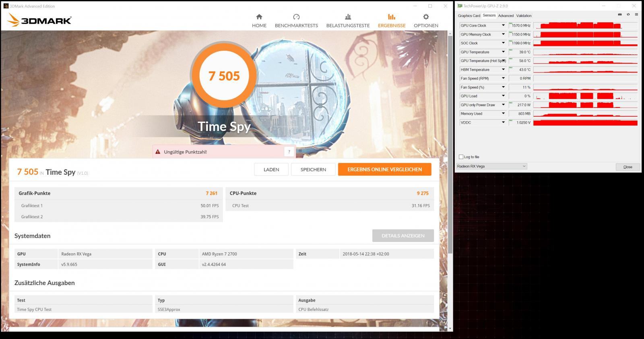Click the AMD Ryzen 7 2700 value

pyautogui.click(x=219, y=254)
